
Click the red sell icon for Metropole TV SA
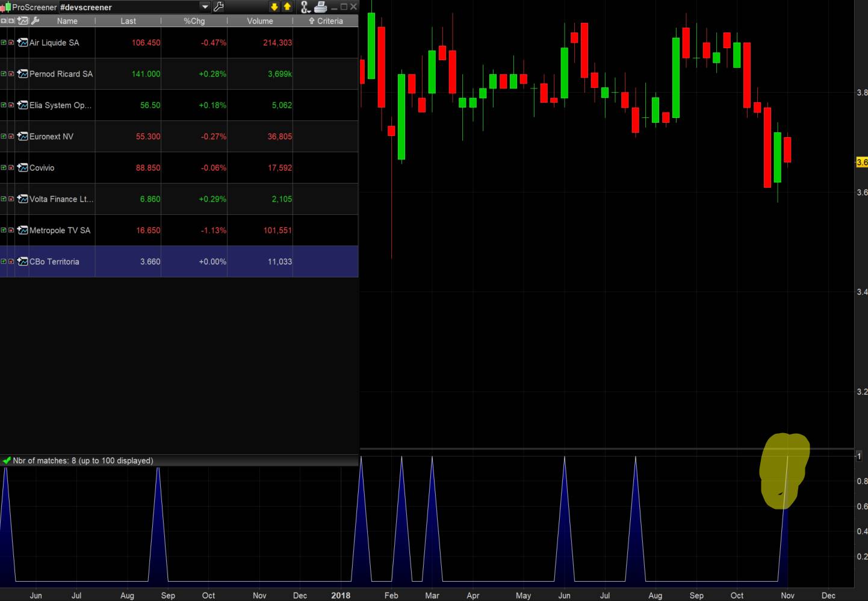tap(11, 230)
